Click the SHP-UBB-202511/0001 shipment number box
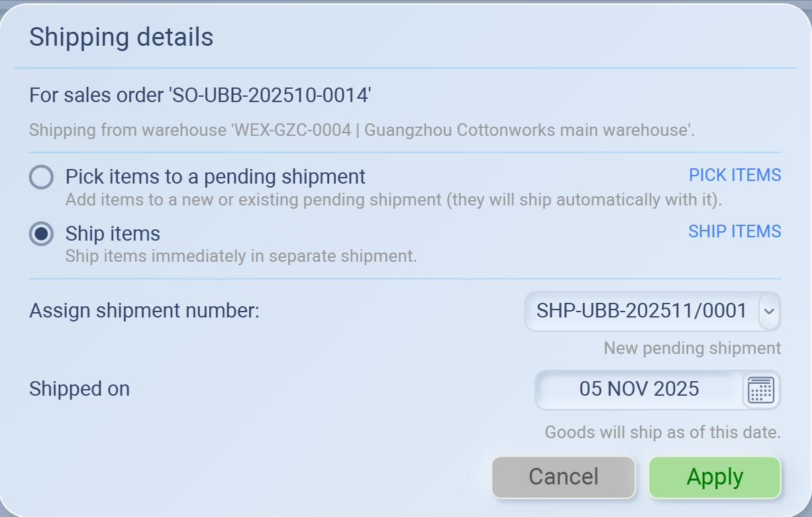812x517 pixels. click(641, 311)
